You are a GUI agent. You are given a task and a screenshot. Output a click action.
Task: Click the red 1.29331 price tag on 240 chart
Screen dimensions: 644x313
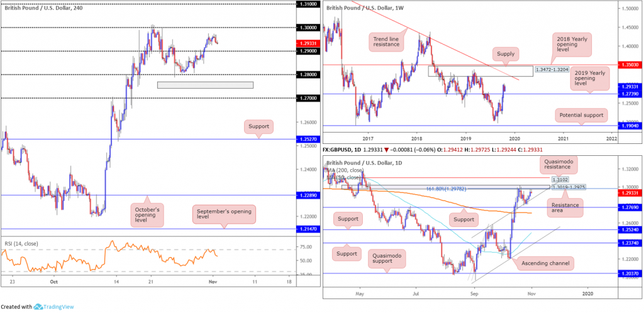307,43
